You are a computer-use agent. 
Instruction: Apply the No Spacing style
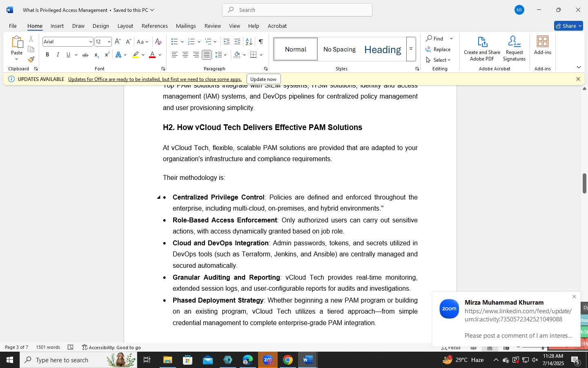(339, 49)
